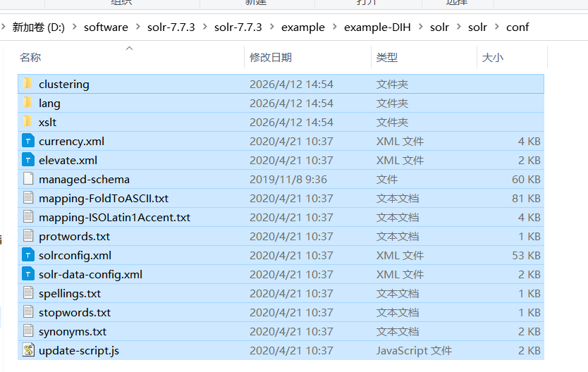Click the conf breadcrumb

517,27
